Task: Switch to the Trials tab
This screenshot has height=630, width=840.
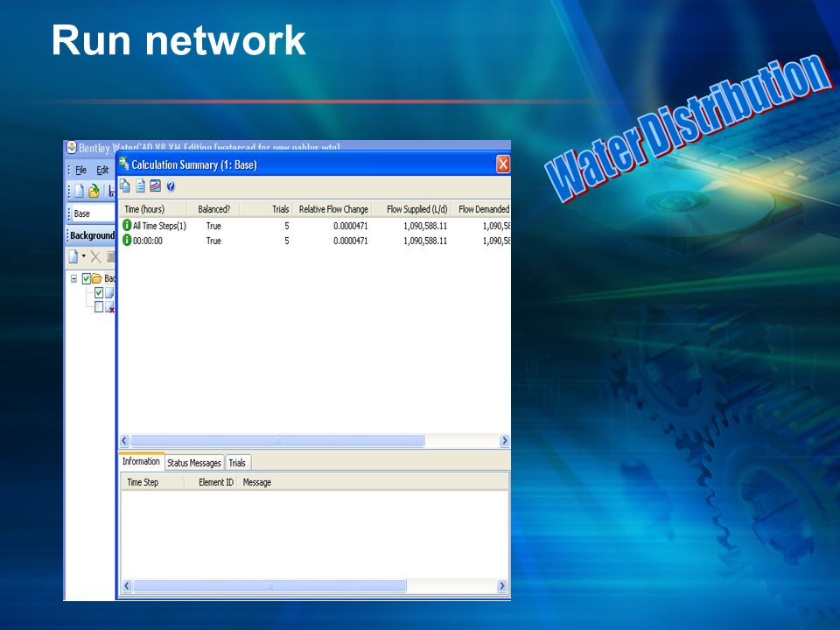Action: [237, 463]
